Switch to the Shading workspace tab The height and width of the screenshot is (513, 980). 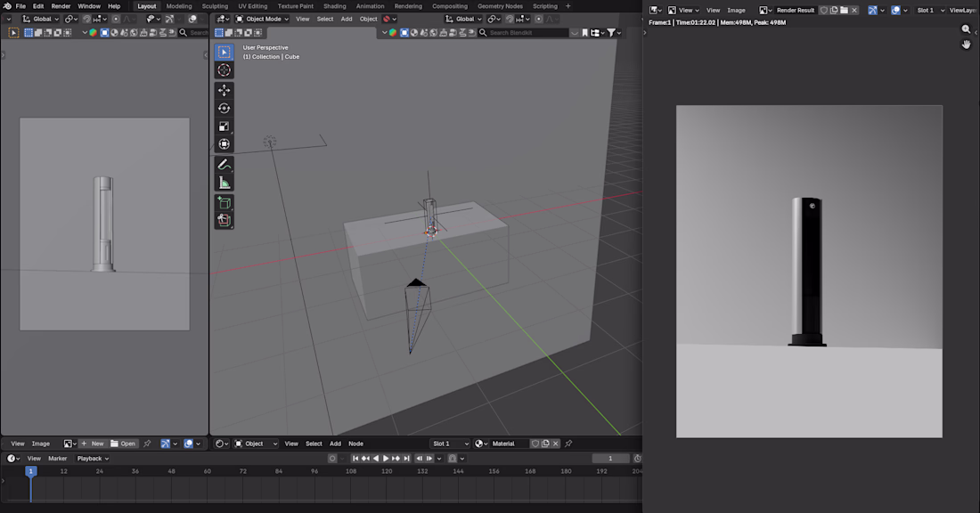pyautogui.click(x=334, y=6)
